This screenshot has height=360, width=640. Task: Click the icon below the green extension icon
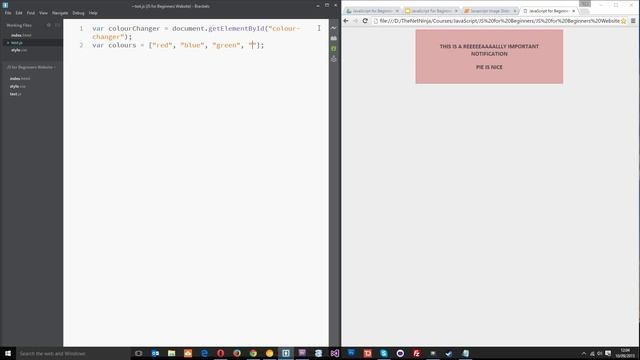click(x=334, y=59)
